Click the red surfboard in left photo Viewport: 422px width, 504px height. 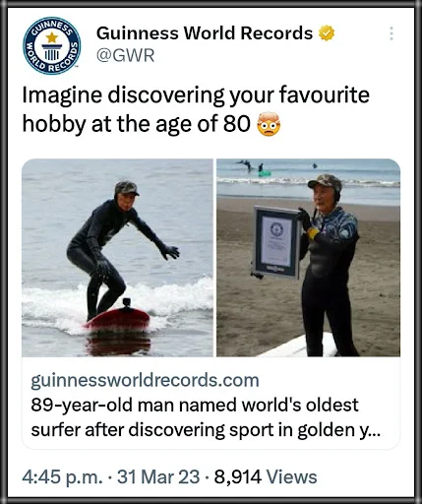pos(118,319)
